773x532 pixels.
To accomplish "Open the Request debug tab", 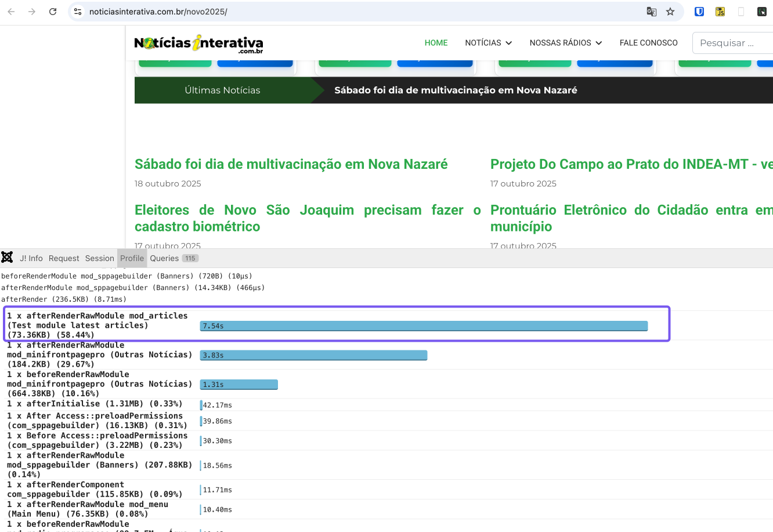I will point(64,258).
